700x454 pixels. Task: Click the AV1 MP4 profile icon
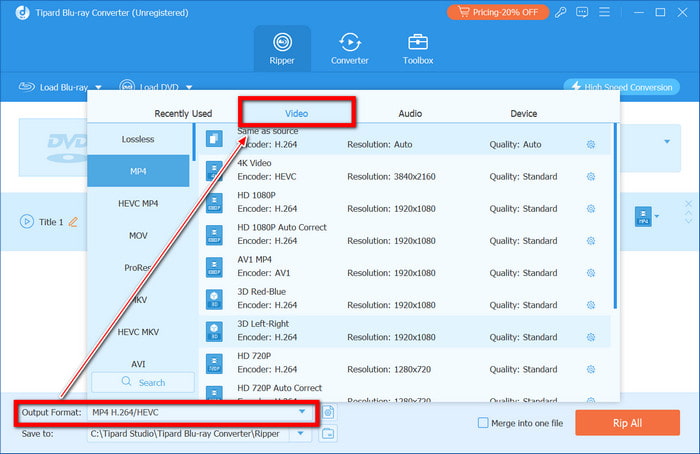click(x=214, y=267)
